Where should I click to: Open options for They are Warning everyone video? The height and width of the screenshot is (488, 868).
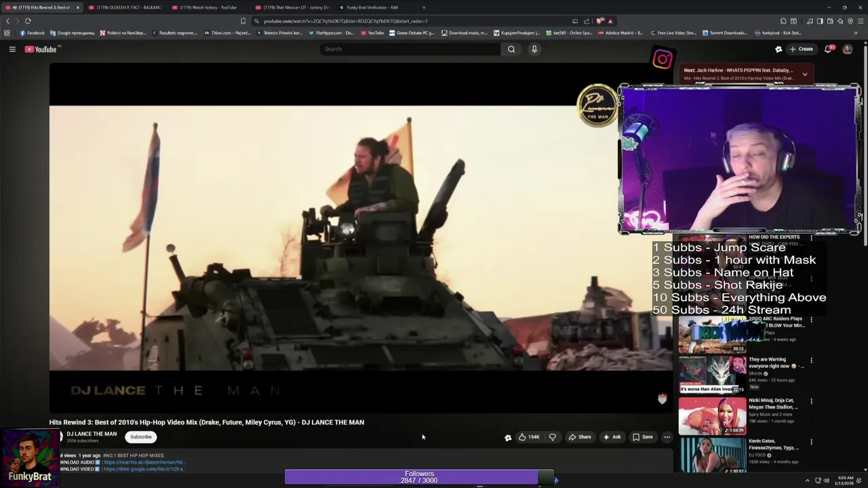[x=811, y=361]
